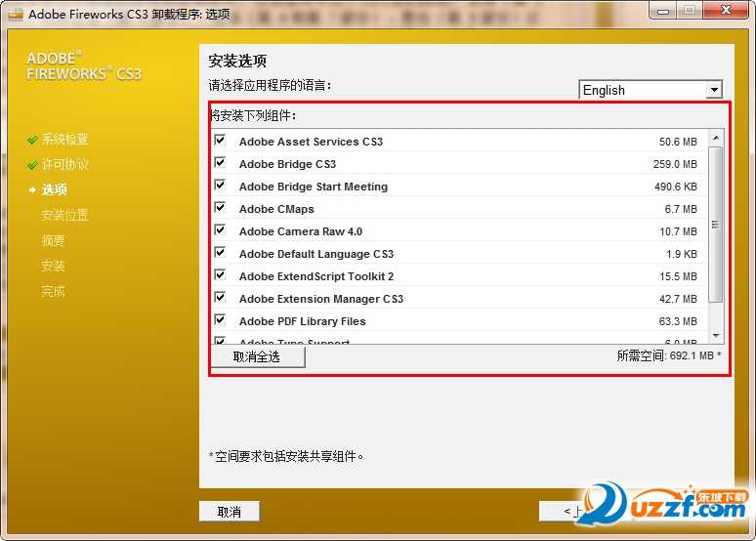Toggle the Adobe CMaps checkbox
The width and height of the screenshot is (756, 541).
pos(220,207)
